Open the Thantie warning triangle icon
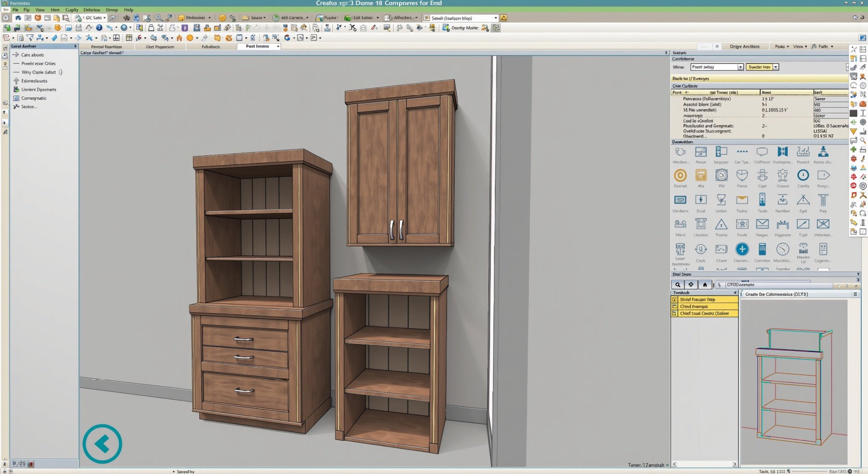The image size is (868, 474). [721, 225]
